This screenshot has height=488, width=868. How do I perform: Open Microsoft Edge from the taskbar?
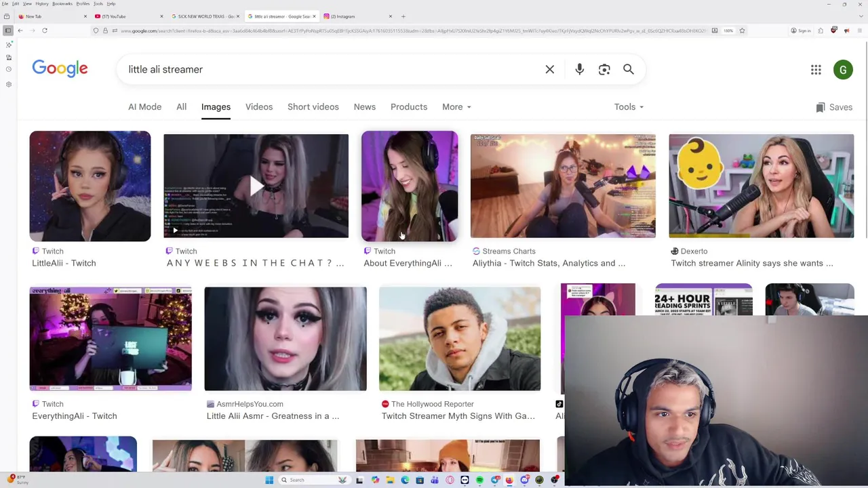405,480
